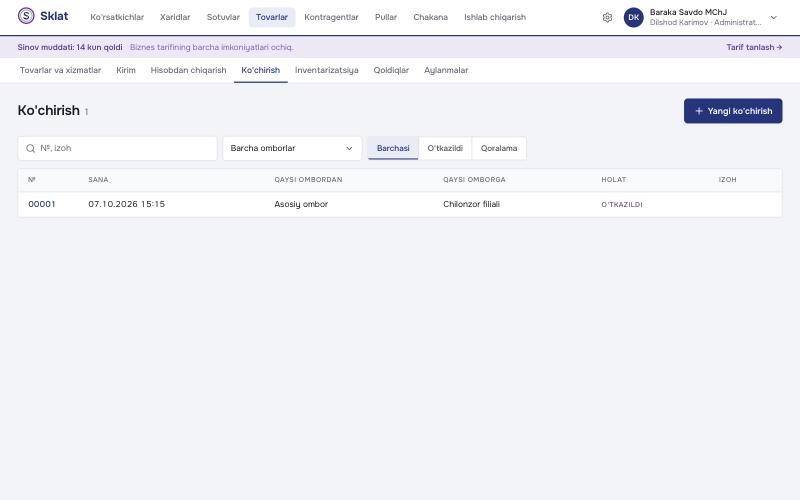Open the Tovarlar menu

pyautogui.click(x=272, y=17)
